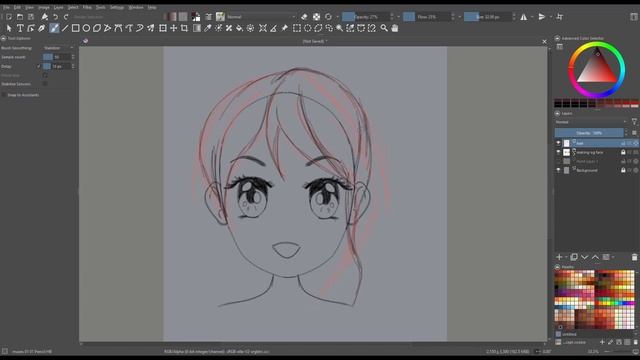Select the Polyline tool
This screenshot has height=360, width=640.
107,28
